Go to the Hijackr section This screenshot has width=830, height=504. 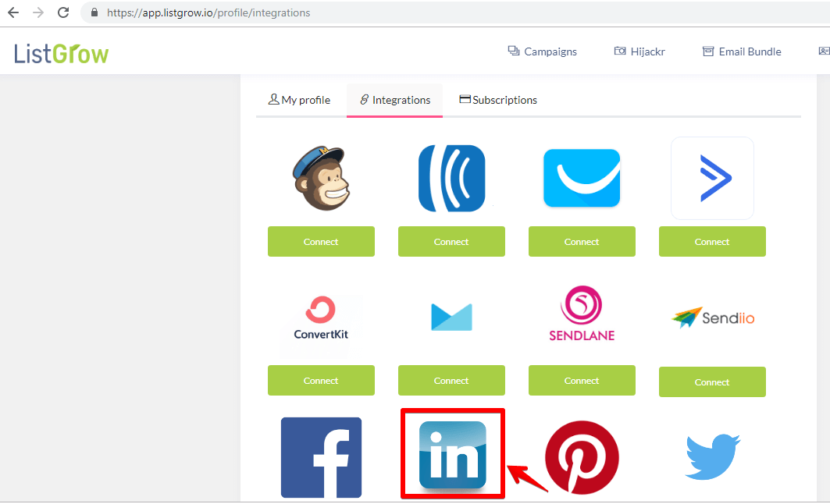coord(639,51)
